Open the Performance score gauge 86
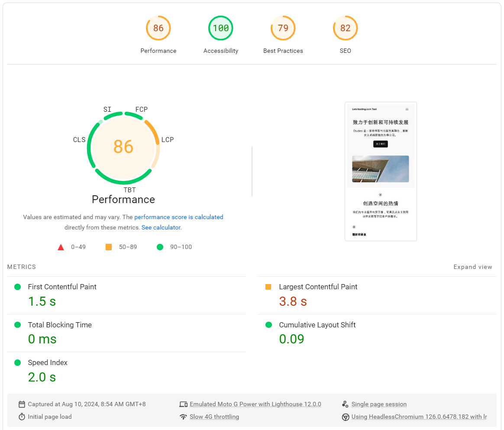This screenshot has height=430, width=504. pyautogui.click(x=158, y=28)
